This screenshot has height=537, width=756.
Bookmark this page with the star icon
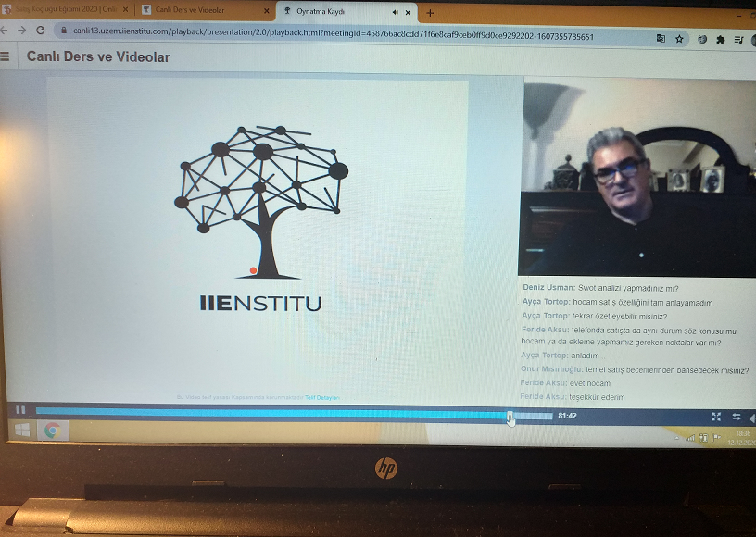679,39
